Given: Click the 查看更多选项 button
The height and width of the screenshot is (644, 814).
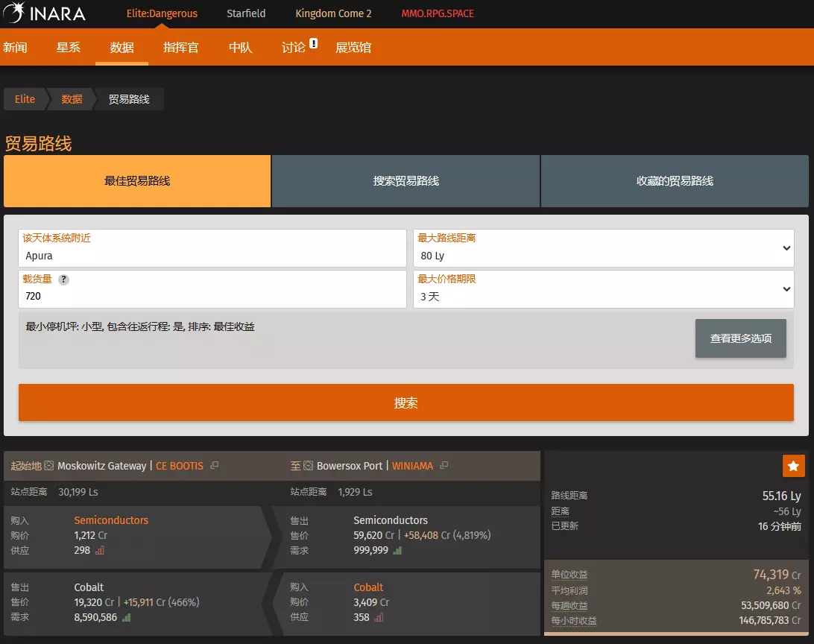Looking at the screenshot, I should tap(741, 338).
